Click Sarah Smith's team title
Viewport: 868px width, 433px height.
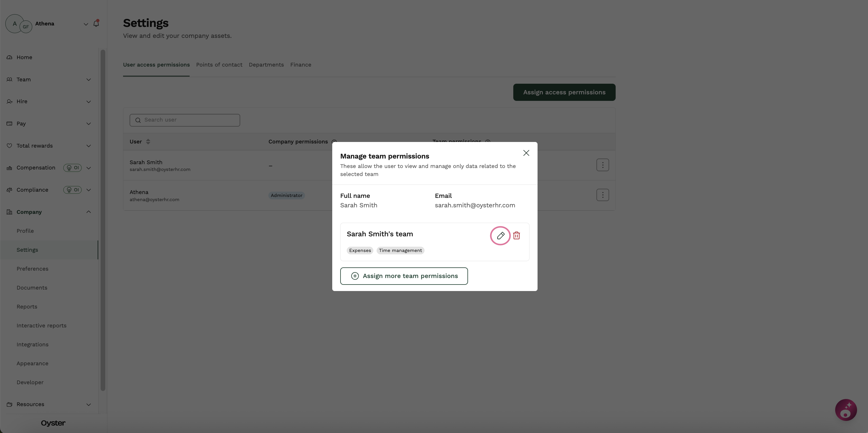[x=380, y=234]
